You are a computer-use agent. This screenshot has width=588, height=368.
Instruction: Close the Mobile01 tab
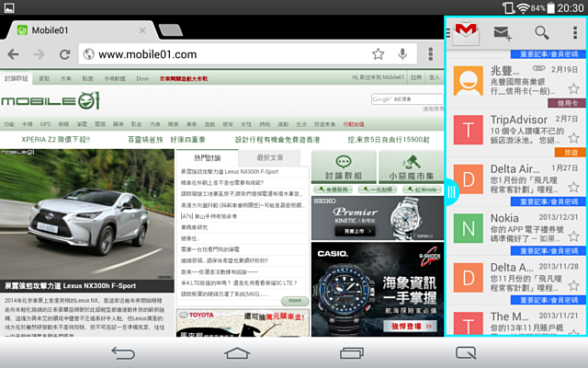(142, 30)
